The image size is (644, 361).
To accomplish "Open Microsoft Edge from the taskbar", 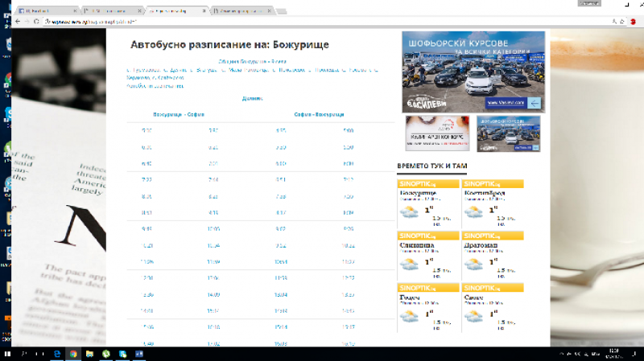I will click(x=57, y=354).
